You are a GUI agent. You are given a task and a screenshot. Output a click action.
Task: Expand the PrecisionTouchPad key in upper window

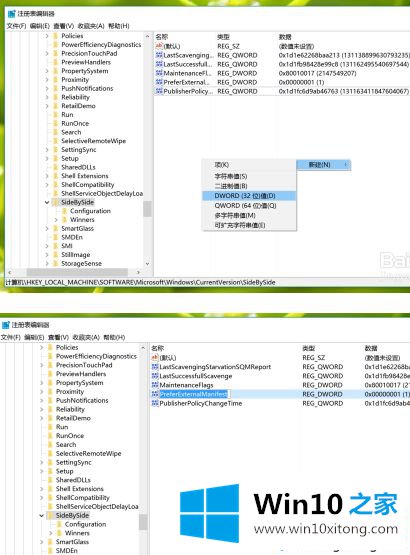click(47, 53)
